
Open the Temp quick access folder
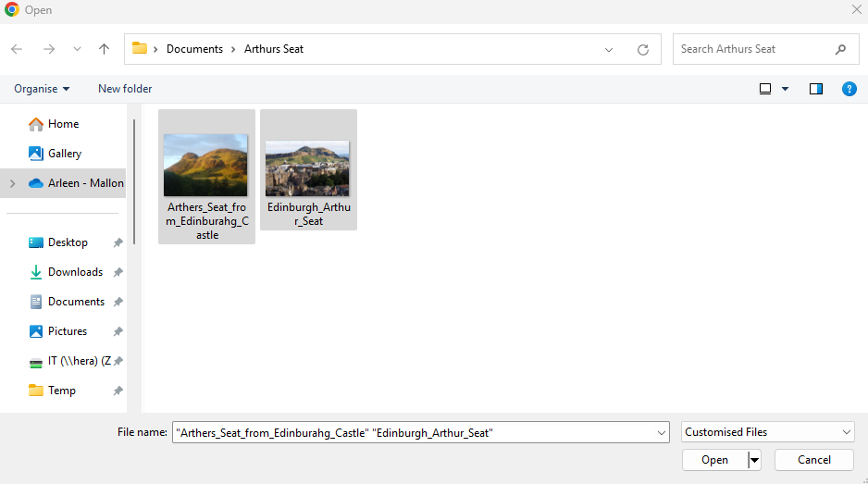61,391
